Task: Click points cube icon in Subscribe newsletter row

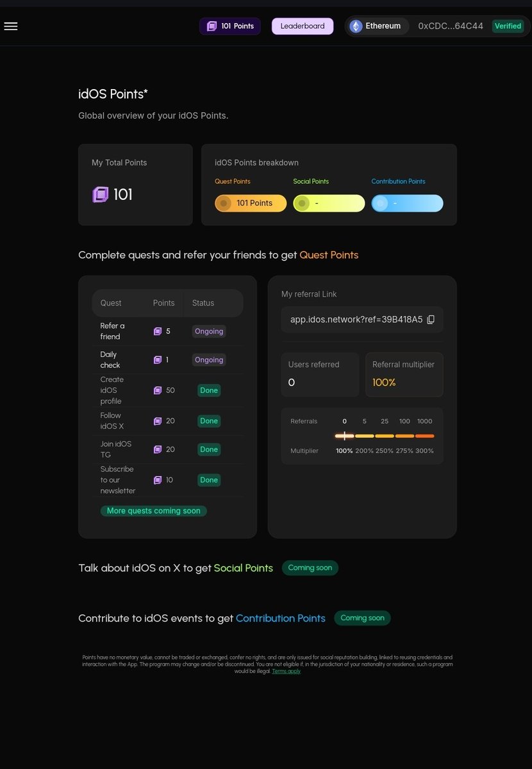Action: point(158,480)
